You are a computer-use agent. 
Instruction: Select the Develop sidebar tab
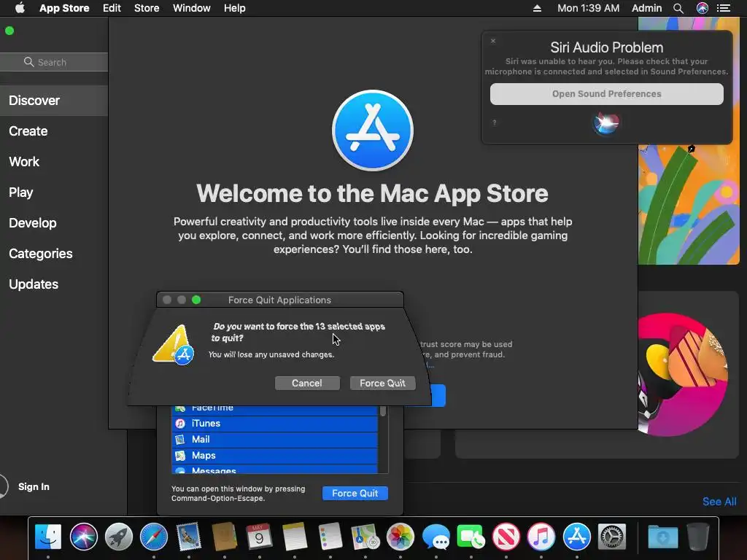[54, 223]
